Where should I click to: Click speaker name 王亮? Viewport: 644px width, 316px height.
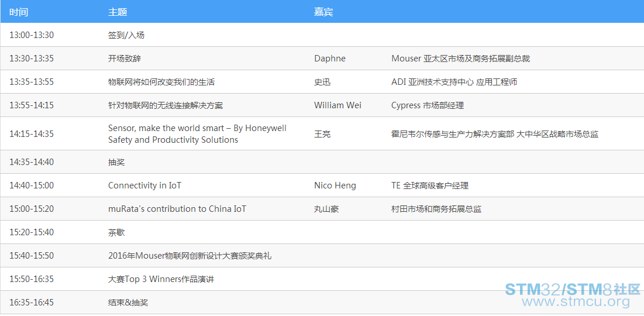[x=322, y=134]
